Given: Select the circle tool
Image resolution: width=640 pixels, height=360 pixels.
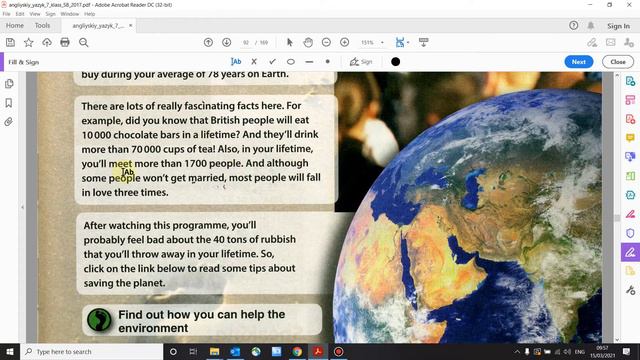Looking at the screenshot, I should 291,62.
